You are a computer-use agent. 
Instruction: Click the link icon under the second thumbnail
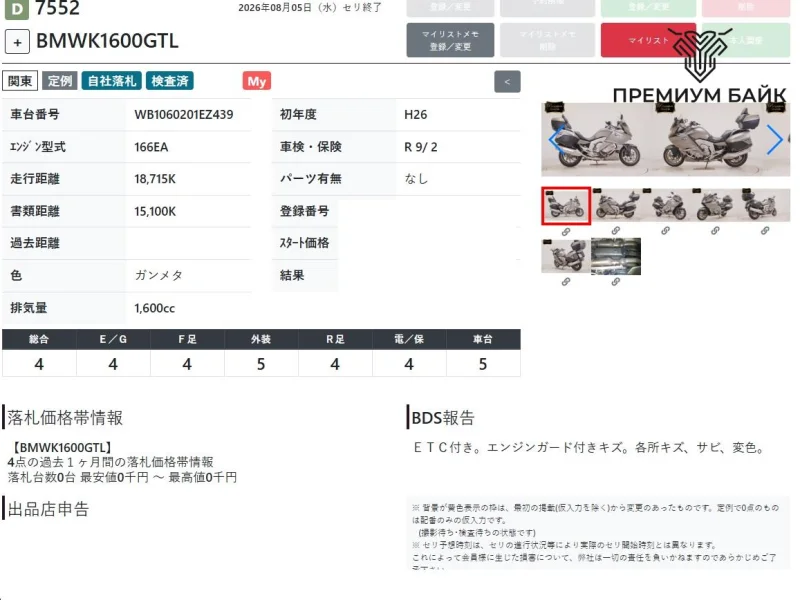point(616,231)
